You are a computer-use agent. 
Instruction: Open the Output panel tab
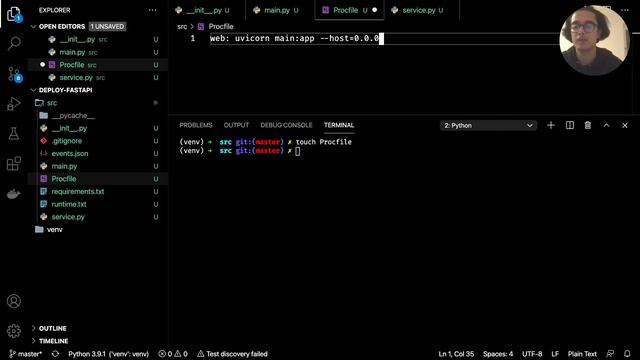coord(236,125)
